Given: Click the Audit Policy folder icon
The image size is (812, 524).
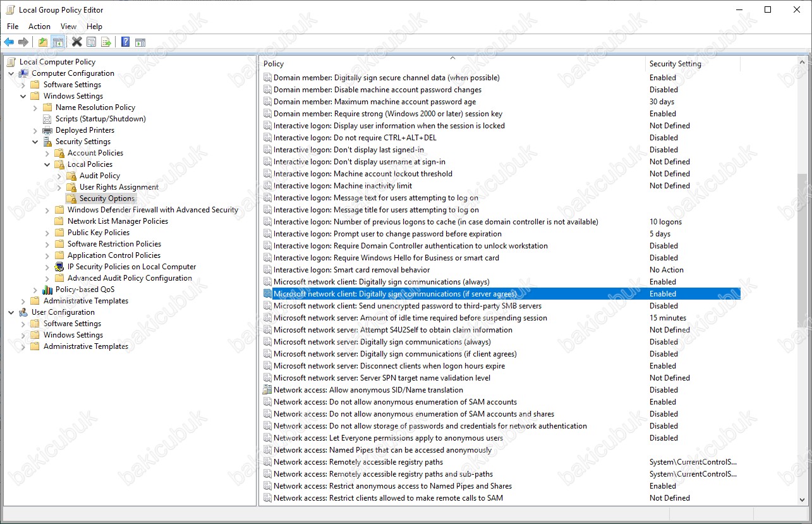Looking at the screenshot, I should (71, 176).
